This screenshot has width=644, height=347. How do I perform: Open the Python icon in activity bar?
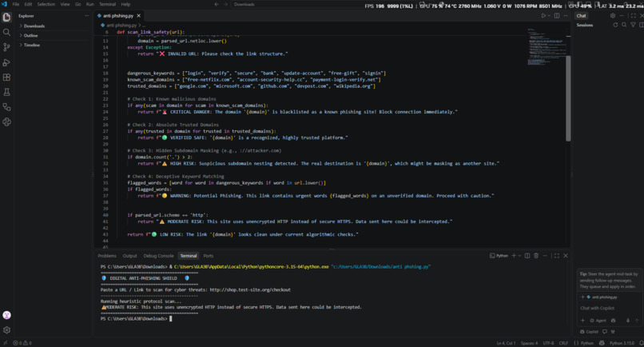[6, 122]
